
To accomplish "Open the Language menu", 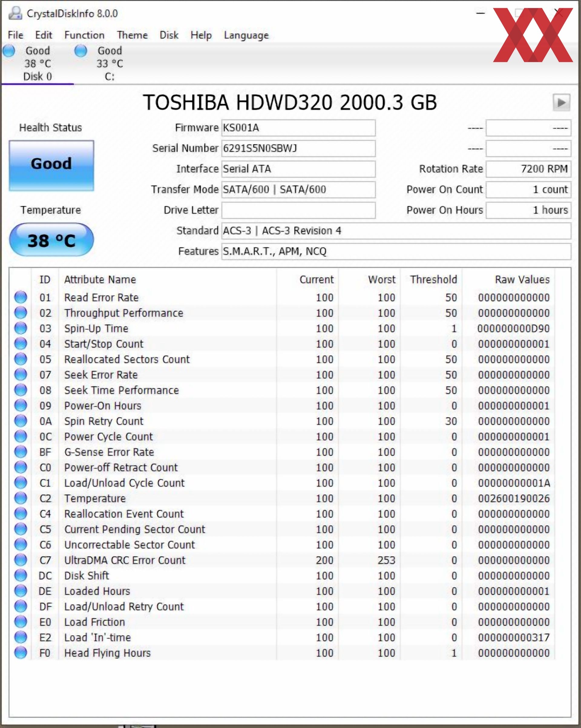I will coord(246,35).
